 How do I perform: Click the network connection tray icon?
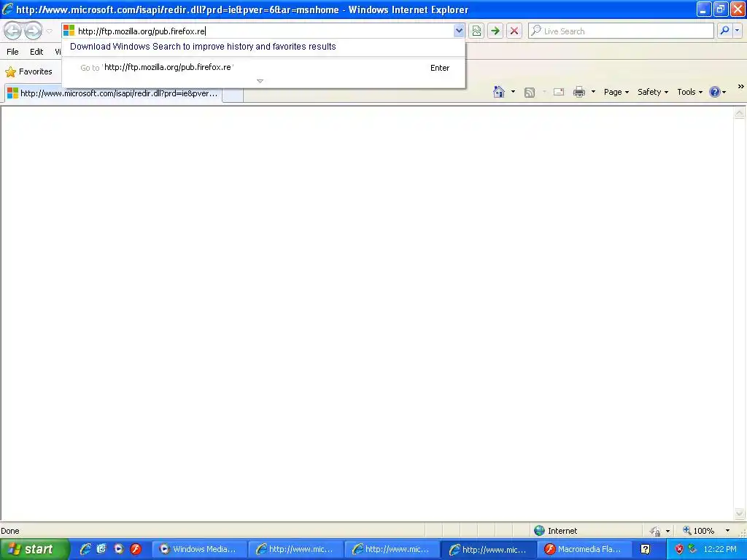click(x=692, y=549)
